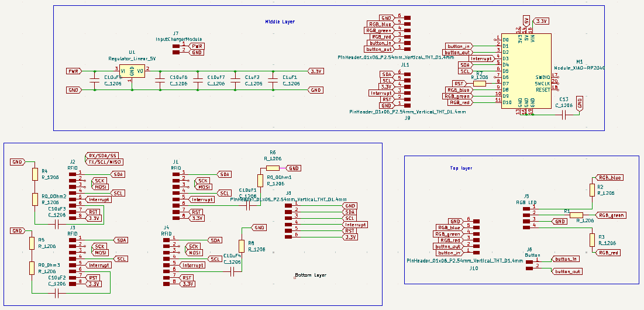Click the RESET pin name on M1
This screenshot has height=310, width=644.
(x=543, y=89)
